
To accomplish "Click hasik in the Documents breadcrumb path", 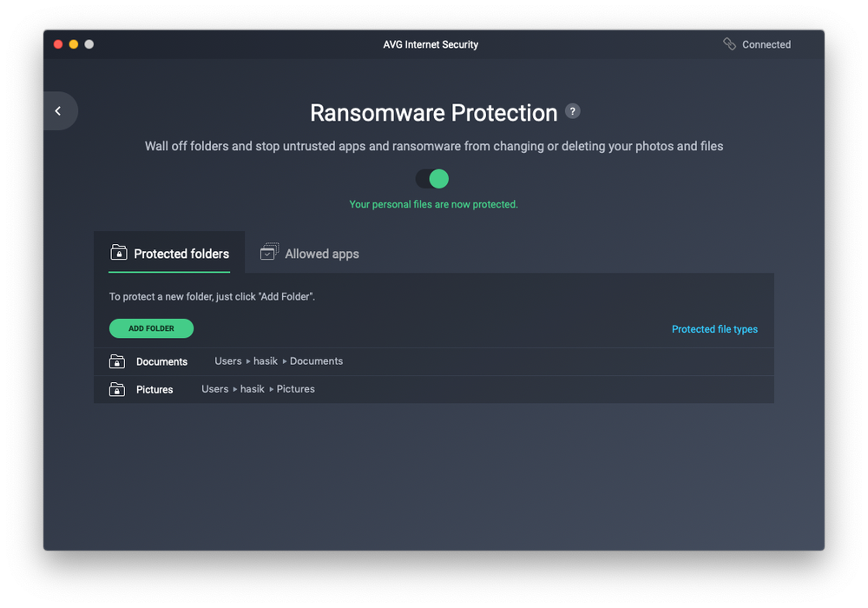I will pyautogui.click(x=266, y=361).
